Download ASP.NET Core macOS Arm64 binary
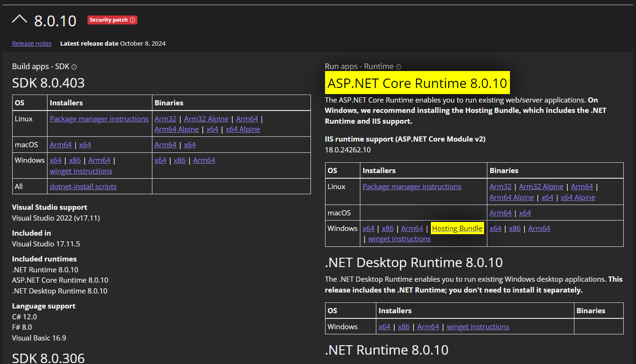 [x=501, y=213]
